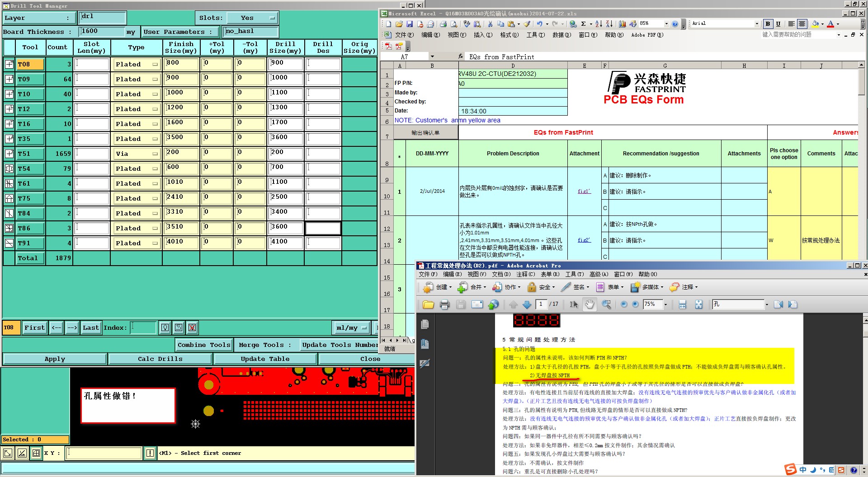Click the Combine Tools button
This screenshot has width=868, height=477.
coord(204,345)
